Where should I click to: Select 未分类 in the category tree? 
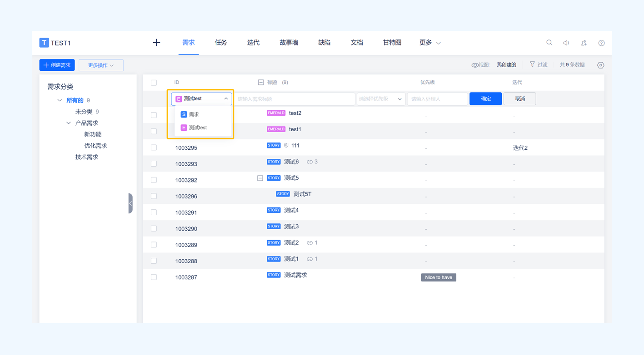click(84, 112)
